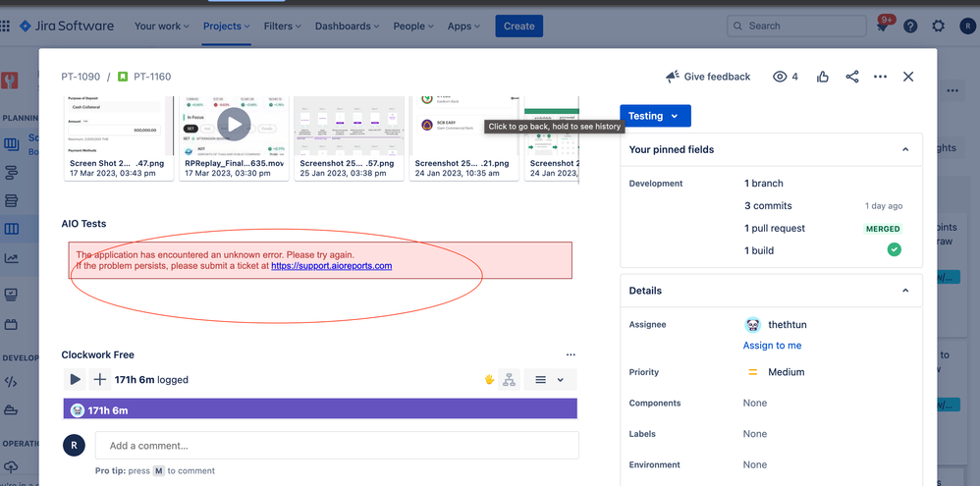Open the Testing status dropdown

coord(655,116)
